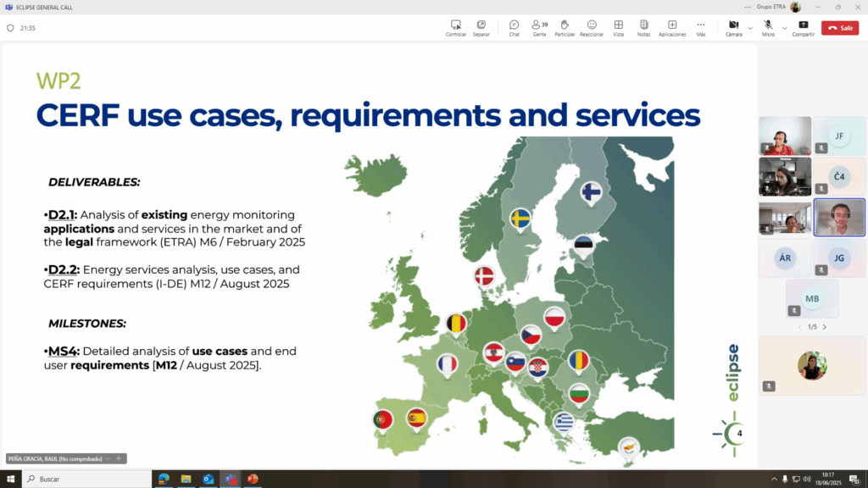868x488 pixels.
Task: Expand camera options dropdown arrow
Action: tap(750, 27)
